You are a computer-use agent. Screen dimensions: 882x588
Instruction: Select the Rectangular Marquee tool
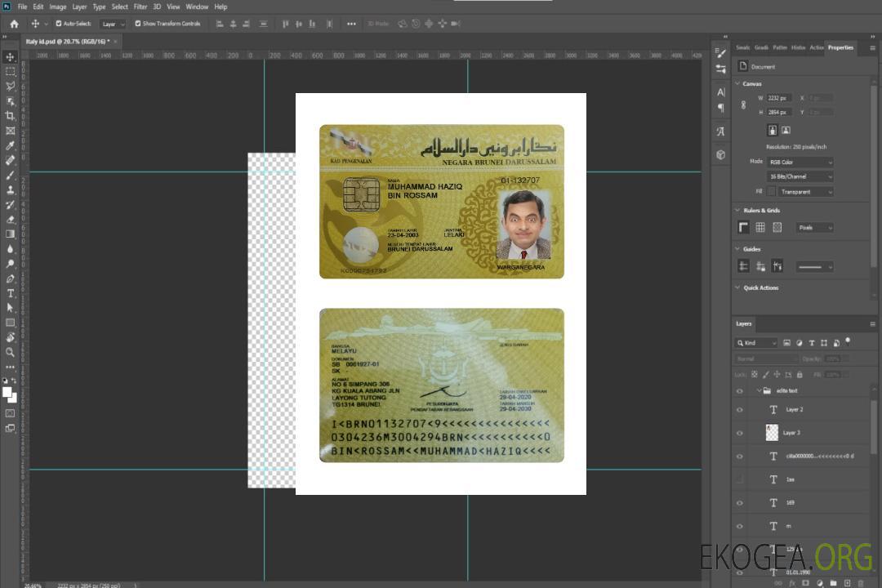[x=10, y=72]
